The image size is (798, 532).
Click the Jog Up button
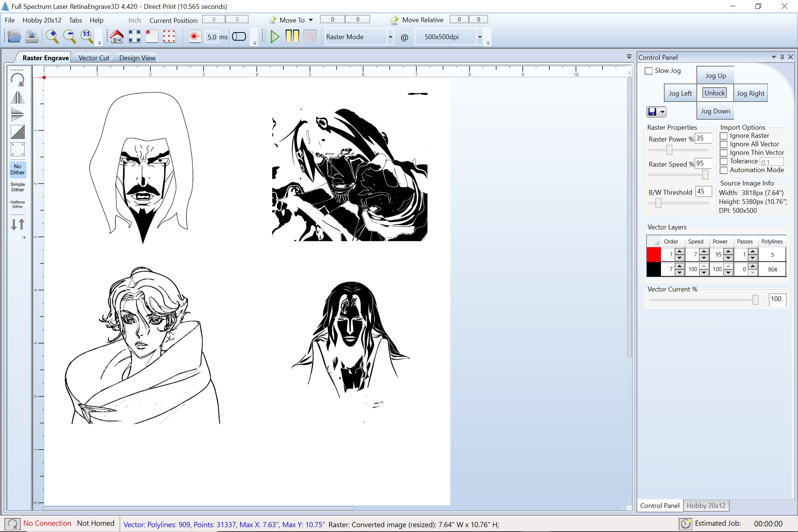click(x=715, y=75)
